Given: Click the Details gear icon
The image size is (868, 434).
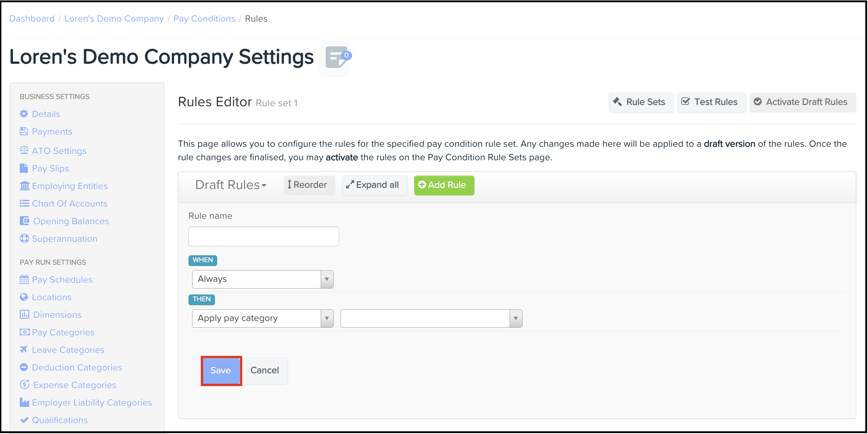Looking at the screenshot, I should pyautogui.click(x=24, y=114).
